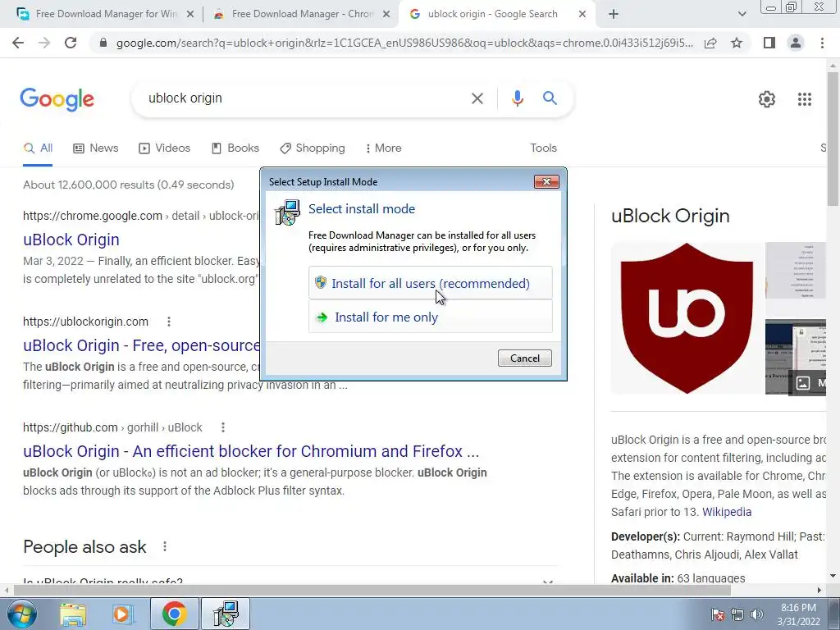
Task: Reload the current page
Action: point(71,43)
